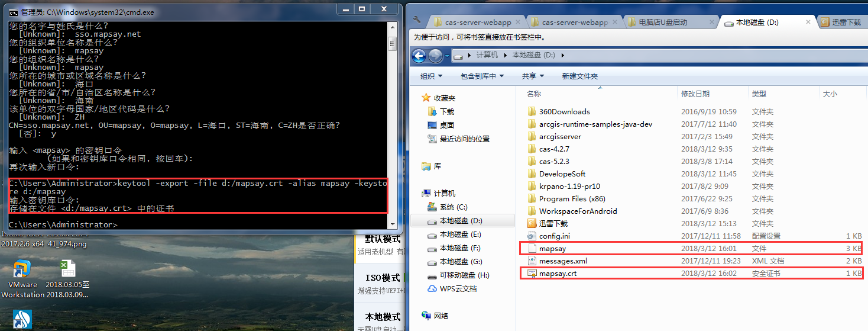Select ISO模式 in the background window

click(x=383, y=278)
